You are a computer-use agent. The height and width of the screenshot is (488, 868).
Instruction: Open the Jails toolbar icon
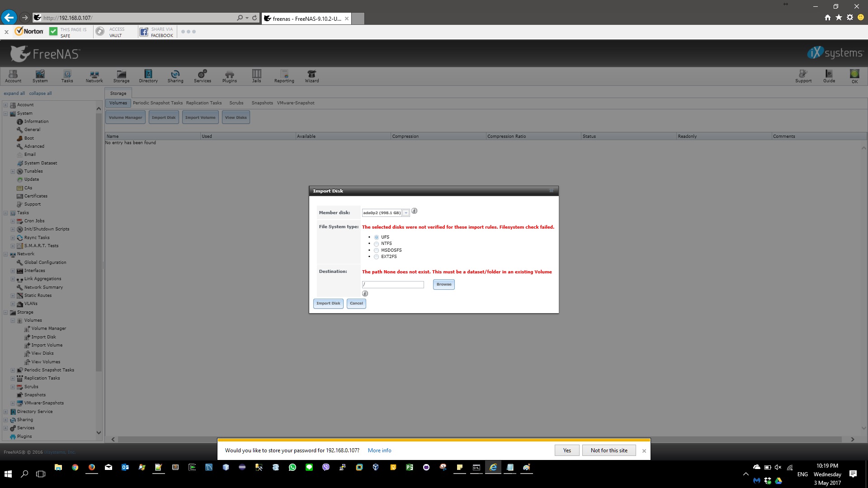click(256, 76)
